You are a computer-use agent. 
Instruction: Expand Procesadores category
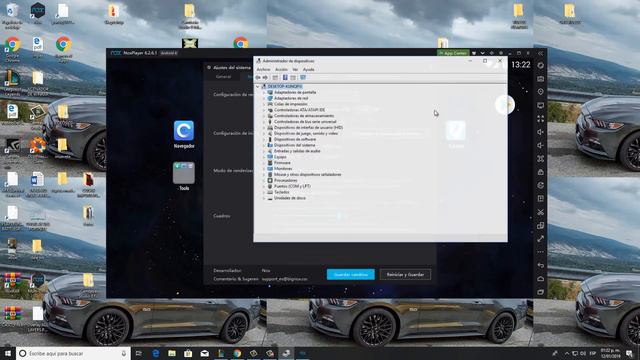click(264, 180)
